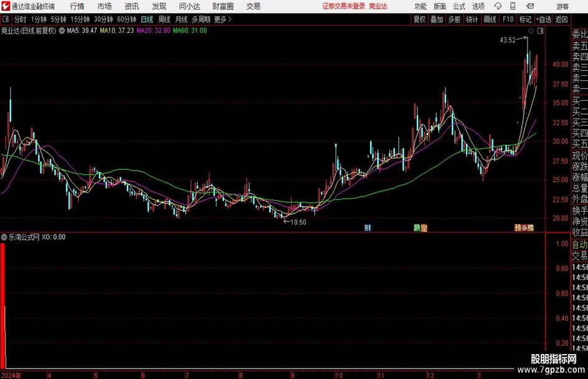Click the 游客 guest account label

pyautogui.click(x=562, y=7)
